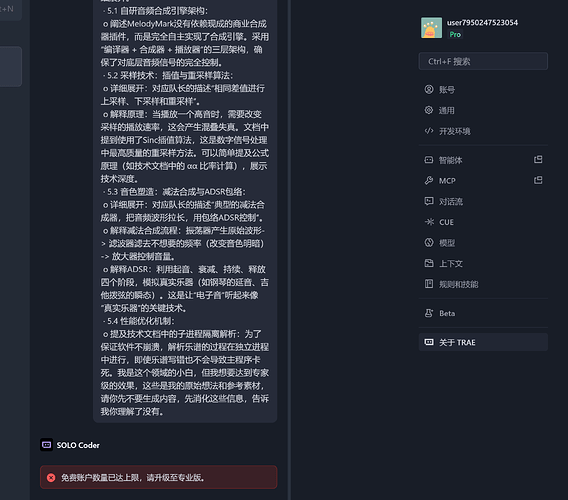Select the 模型 settings entry
Image resolution: width=568 pixels, height=500 pixels.
pyautogui.click(x=483, y=243)
